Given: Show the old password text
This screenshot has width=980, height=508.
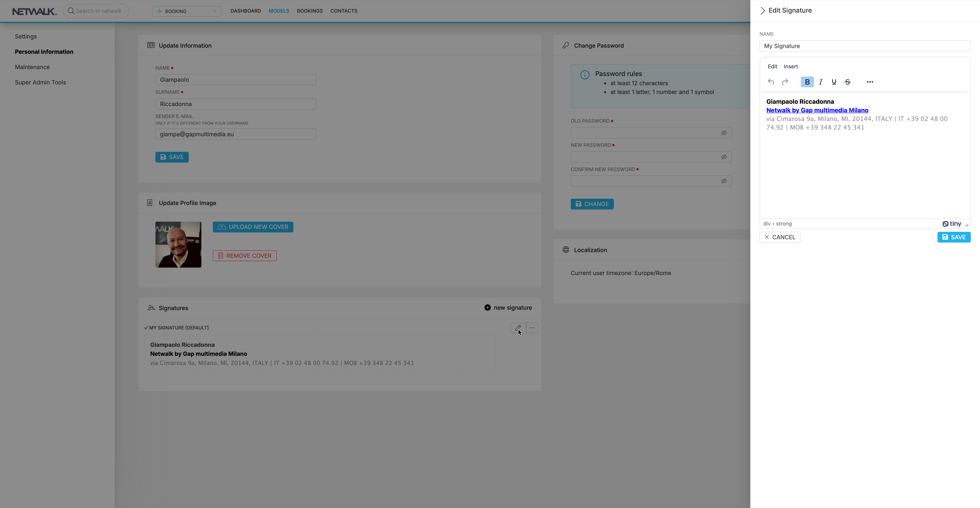Looking at the screenshot, I should 724,133.
